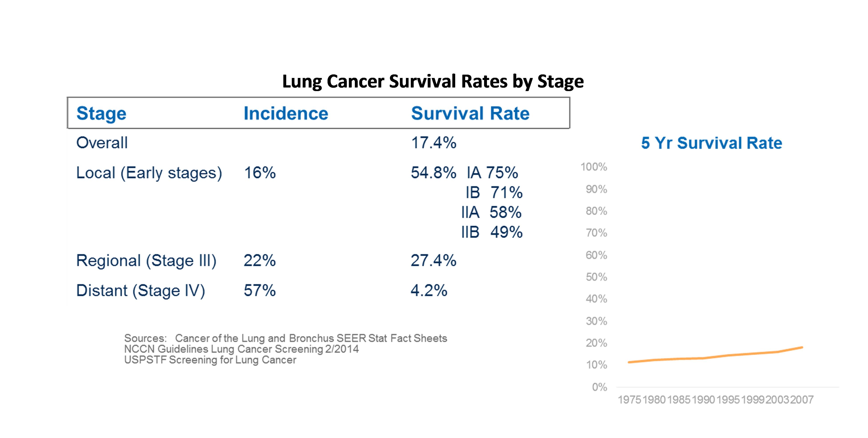Click the '5 Yr Survival Rate' chart title

pyautogui.click(x=711, y=143)
